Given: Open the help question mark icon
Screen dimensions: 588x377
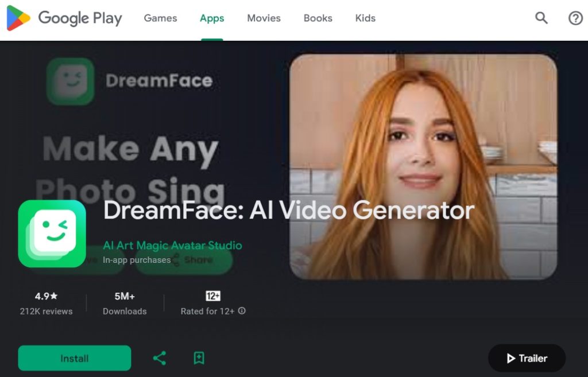Looking at the screenshot, I should pyautogui.click(x=575, y=18).
